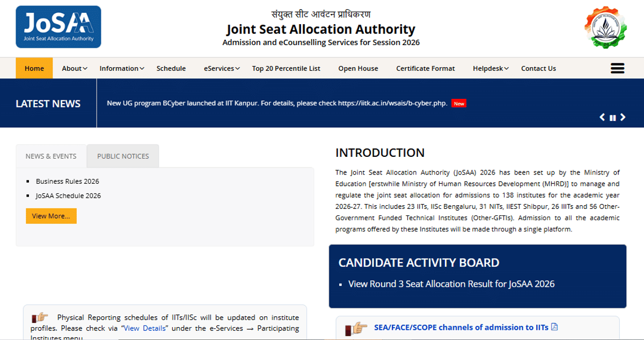Image resolution: width=644 pixels, height=340 pixels.
Task: Select the News & Events tab
Action: [x=51, y=156]
